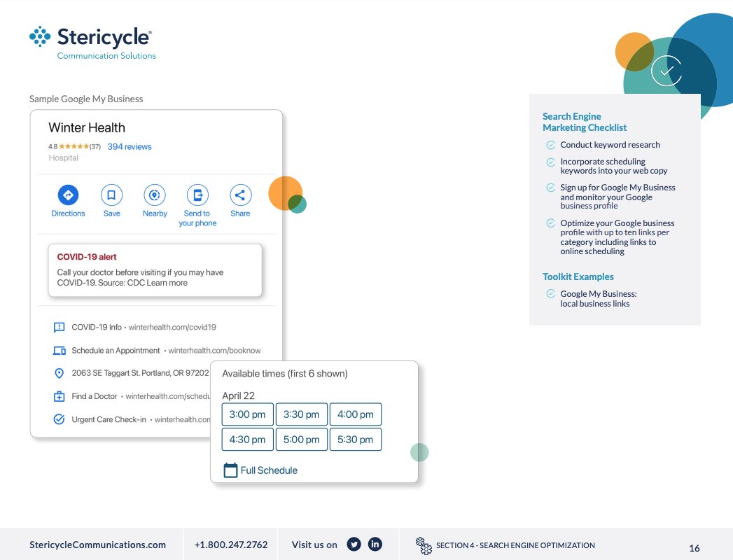The image size is (733, 560).
Task: Click the check next to Sign up for Google My Business
Action: (551, 188)
